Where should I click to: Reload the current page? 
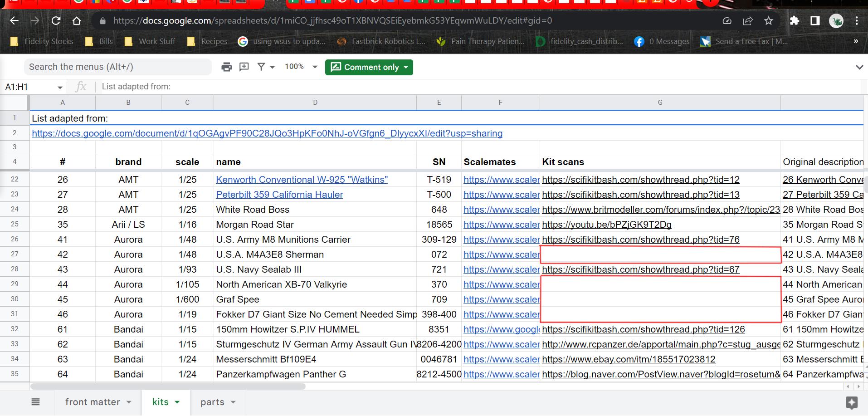56,21
